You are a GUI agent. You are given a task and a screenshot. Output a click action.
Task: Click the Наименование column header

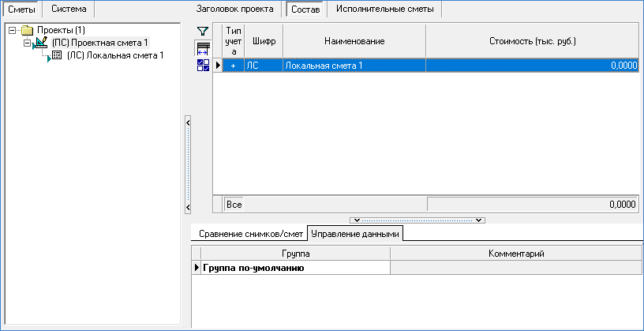click(354, 40)
